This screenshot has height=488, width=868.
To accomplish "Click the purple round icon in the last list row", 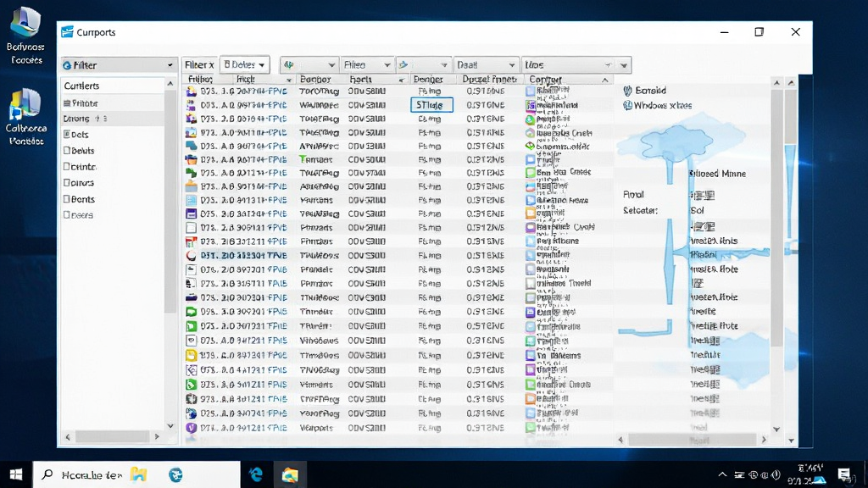I will click(191, 428).
